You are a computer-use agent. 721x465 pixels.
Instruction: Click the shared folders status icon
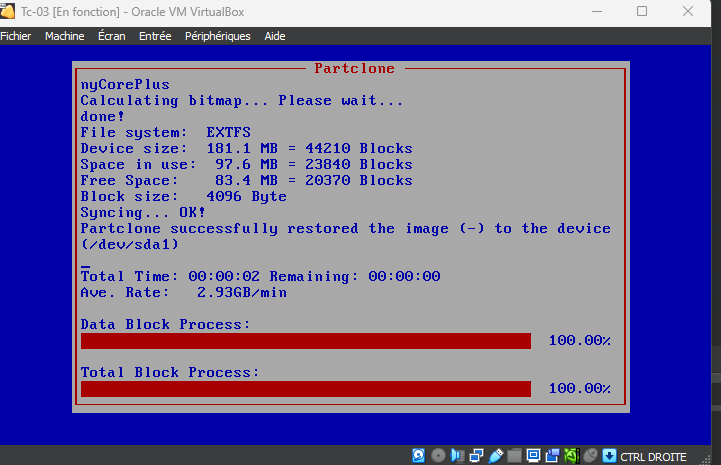[515, 455]
